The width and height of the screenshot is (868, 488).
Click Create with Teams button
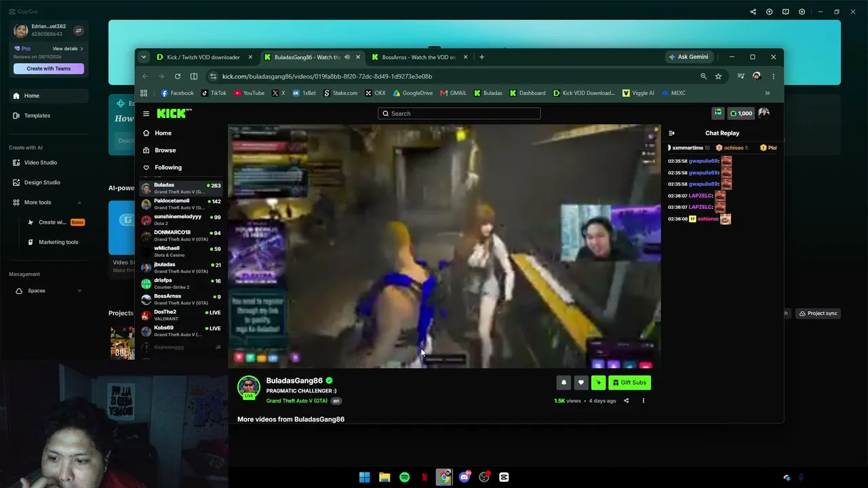pos(49,68)
